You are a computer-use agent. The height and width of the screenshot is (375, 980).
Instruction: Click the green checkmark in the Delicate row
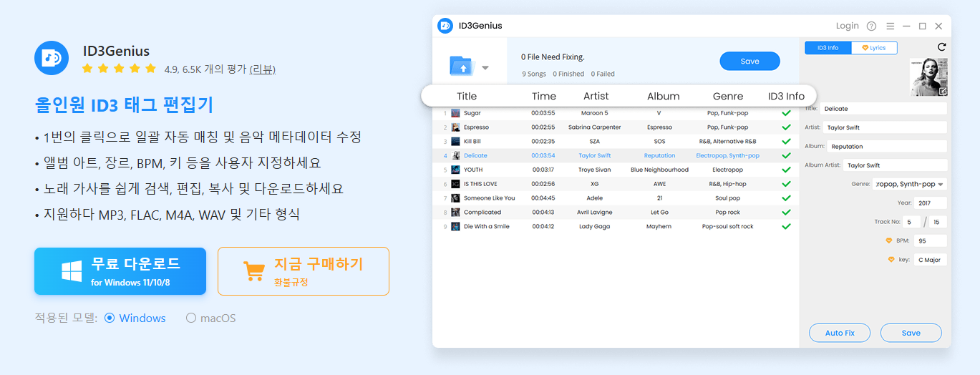pos(786,155)
